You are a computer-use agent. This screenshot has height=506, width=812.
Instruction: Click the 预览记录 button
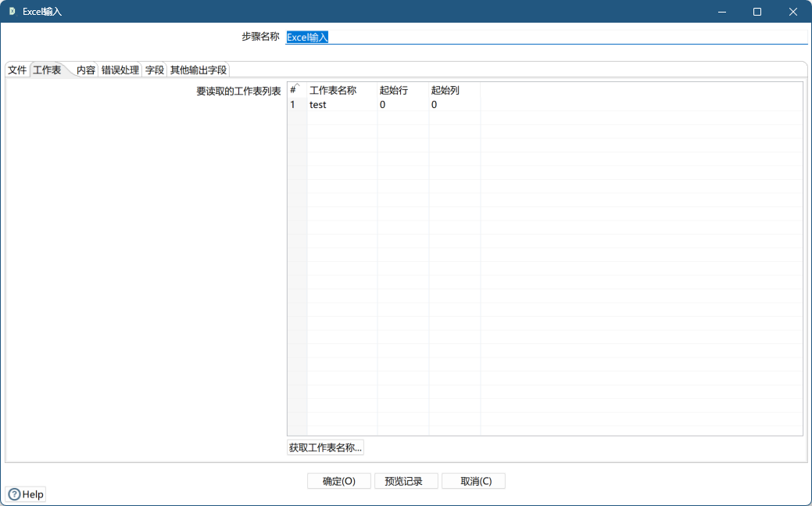pyautogui.click(x=406, y=480)
